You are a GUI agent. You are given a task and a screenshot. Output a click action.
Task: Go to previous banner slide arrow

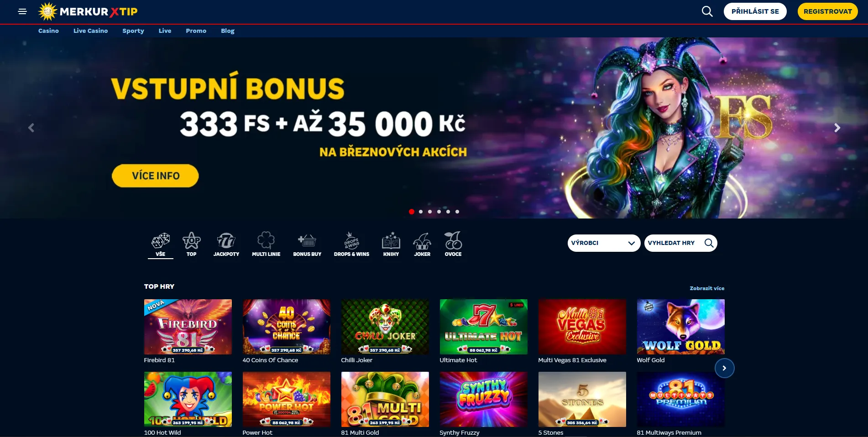coord(31,128)
